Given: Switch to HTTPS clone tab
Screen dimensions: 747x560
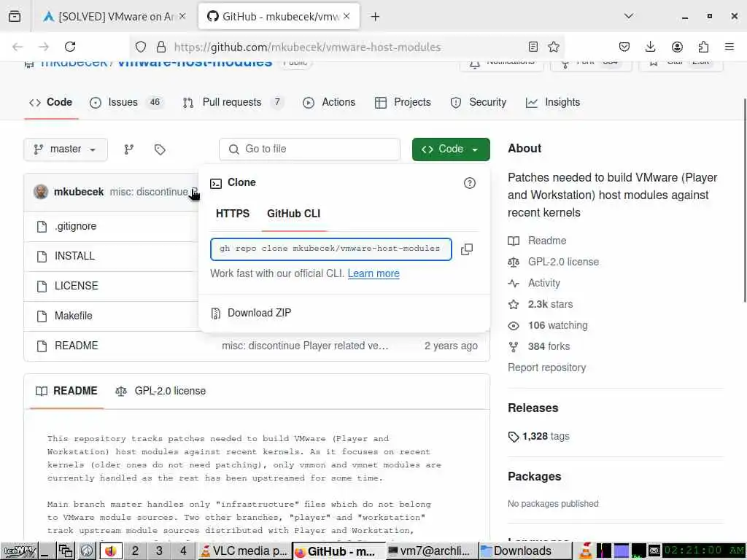Looking at the screenshot, I should coord(233,214).
